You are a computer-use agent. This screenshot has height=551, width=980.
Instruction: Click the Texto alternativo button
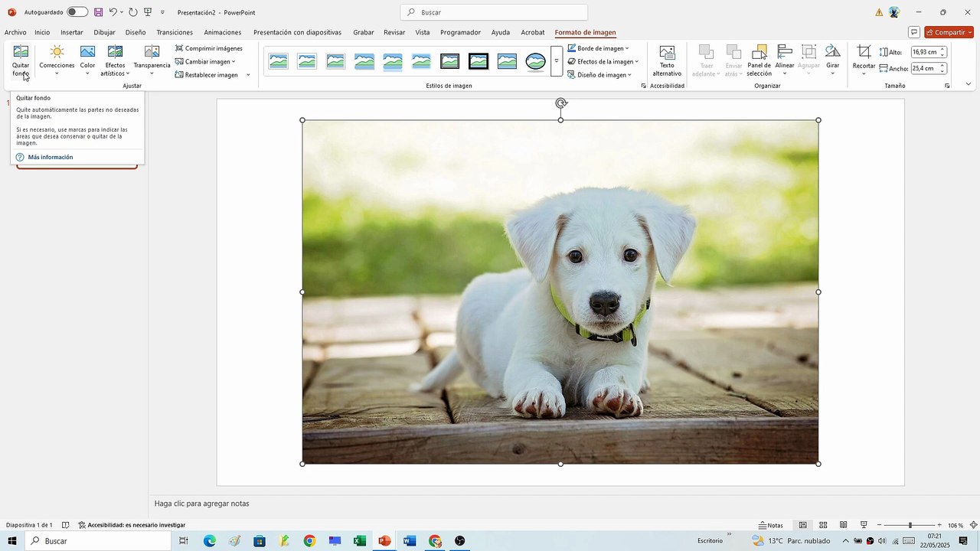pyautogui.click(x=667, y=60)
